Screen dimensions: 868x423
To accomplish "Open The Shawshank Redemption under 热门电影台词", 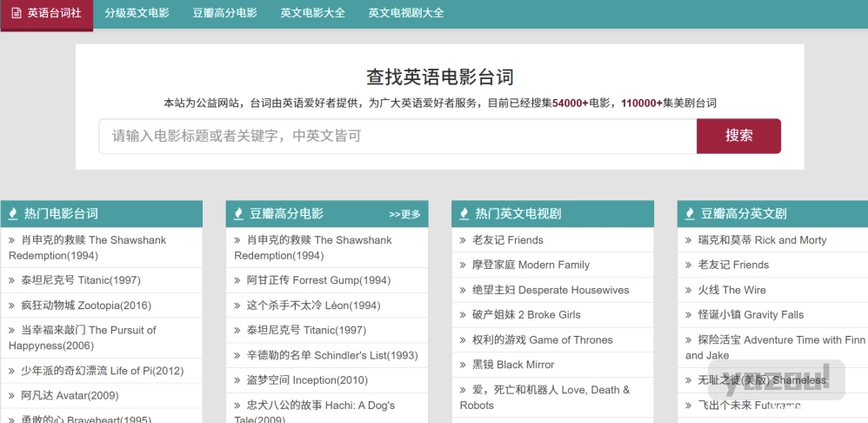I will click(87, 248).
